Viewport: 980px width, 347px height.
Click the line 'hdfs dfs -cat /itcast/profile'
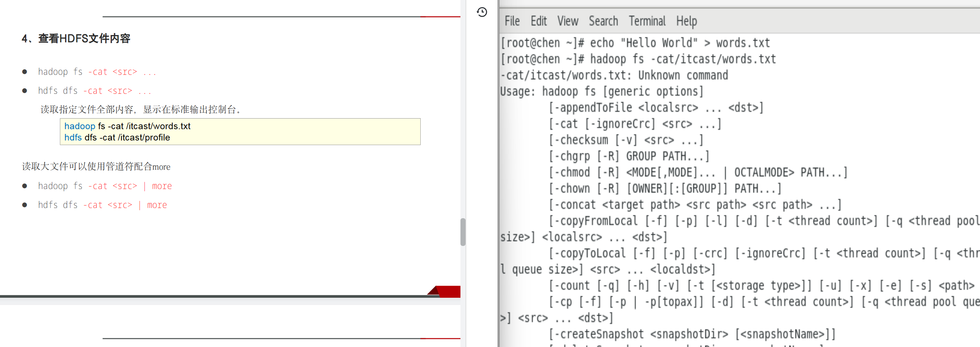tap(117, 137)
